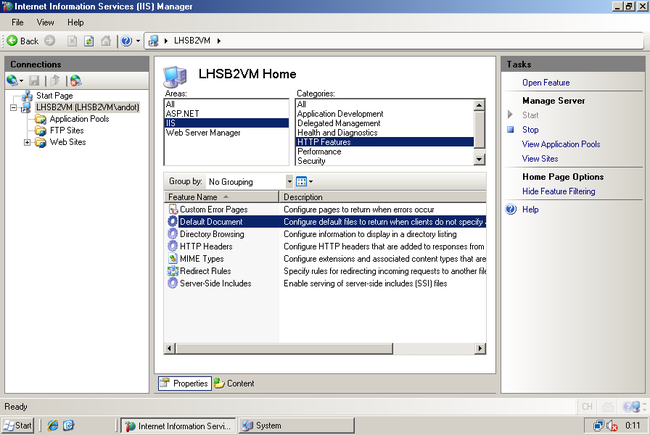
Task: Open the toolbar Help question-mark icon
Action: (126, 41)
